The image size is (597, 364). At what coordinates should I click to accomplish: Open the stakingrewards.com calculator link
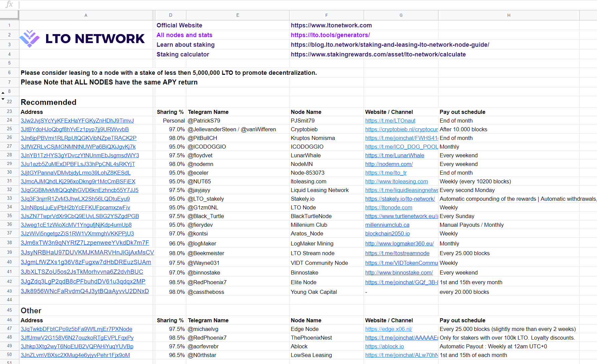click(378, 54)
